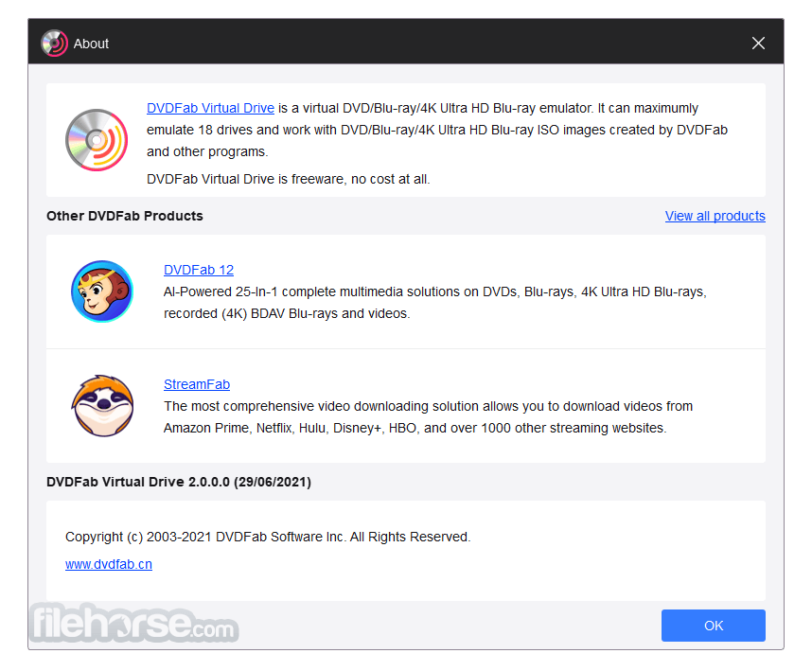The width and height of the screenshot is (812, 671).
Task: Click the version text 'DVDFab Virtual Drive 2.0.0.0 (29/06/2021)'
Action: [x=179, y=482]
